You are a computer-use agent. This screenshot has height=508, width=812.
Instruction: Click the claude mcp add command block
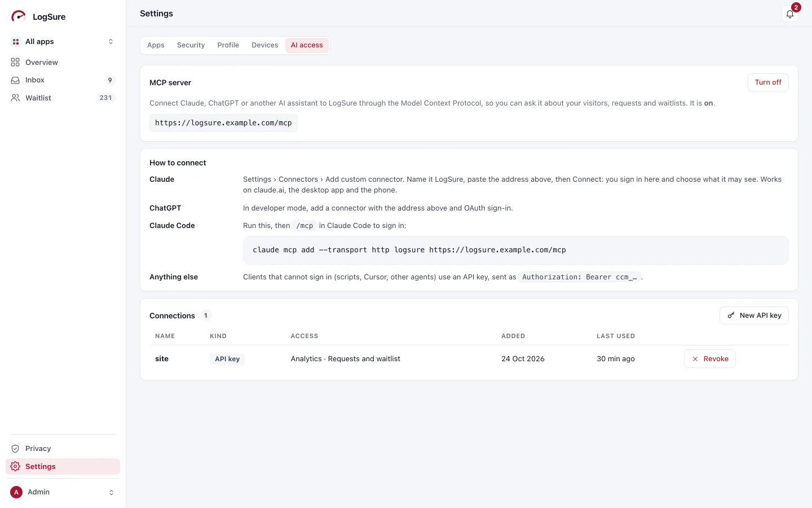[x=516, y=250]
